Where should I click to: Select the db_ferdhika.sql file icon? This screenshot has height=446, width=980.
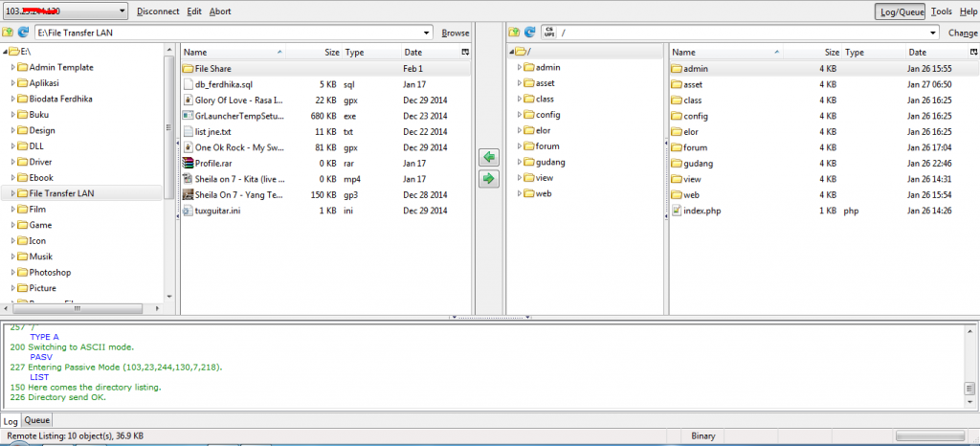pyautogui.click(x=189, y=84)
